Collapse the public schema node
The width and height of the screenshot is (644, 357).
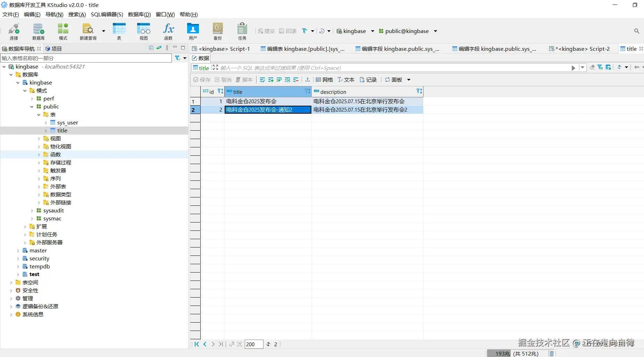pos(32,107)
